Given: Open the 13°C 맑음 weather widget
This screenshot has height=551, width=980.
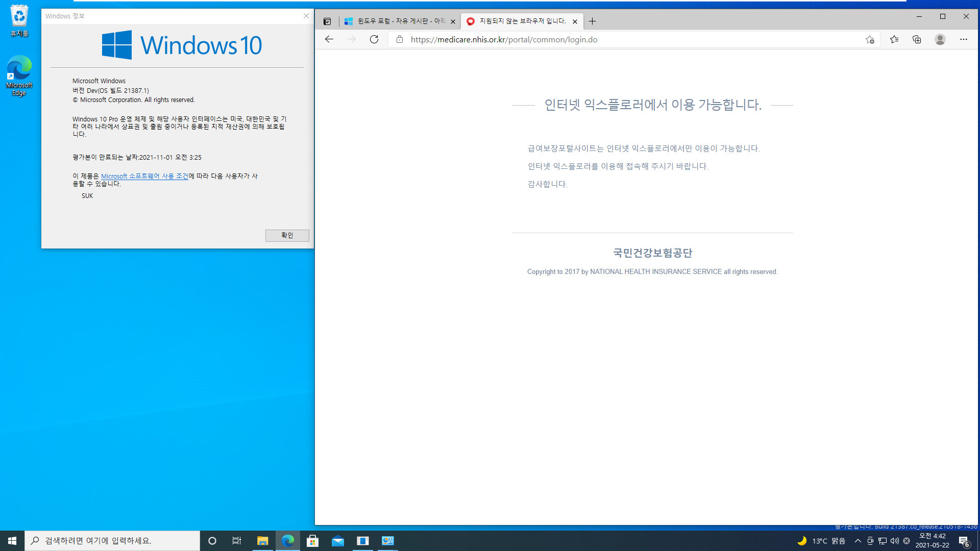Looking at the screenshot, I should tap(822, 541).
